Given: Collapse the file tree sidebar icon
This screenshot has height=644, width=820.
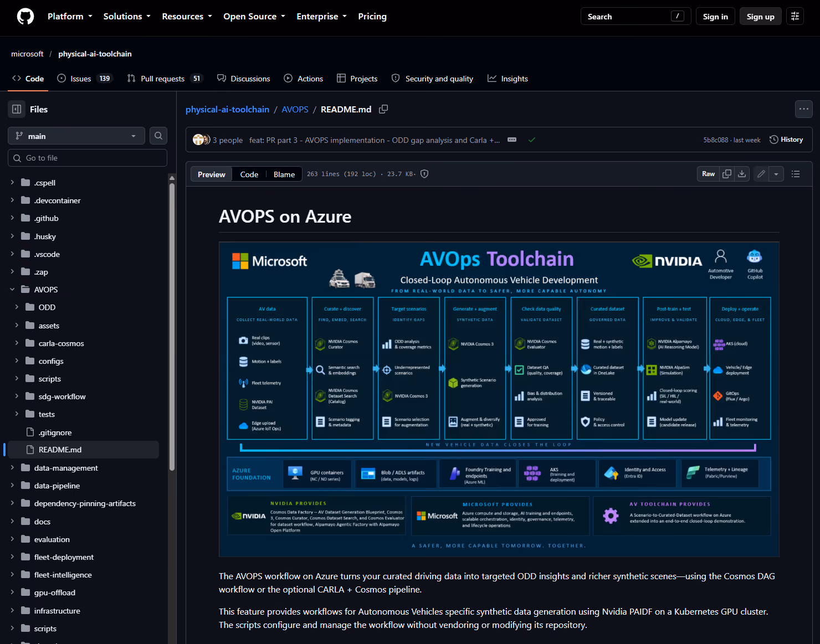Looking at the screenshot, I should click(x=17, y=109).
